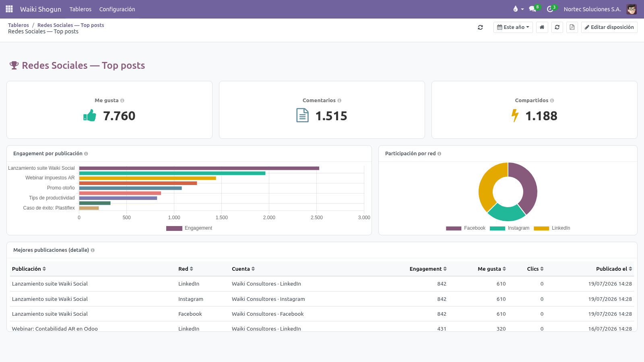This screenshot has width=644, height=362.
Task: Open the conversations chat icon with badge 8
Action: pyautogui.click(x=533, y=9)
